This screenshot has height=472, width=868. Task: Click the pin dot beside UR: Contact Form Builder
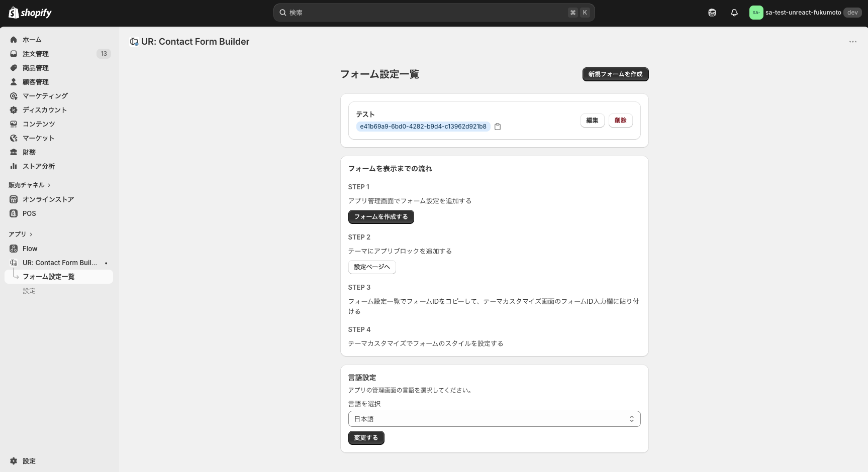[x=106, y=263]
